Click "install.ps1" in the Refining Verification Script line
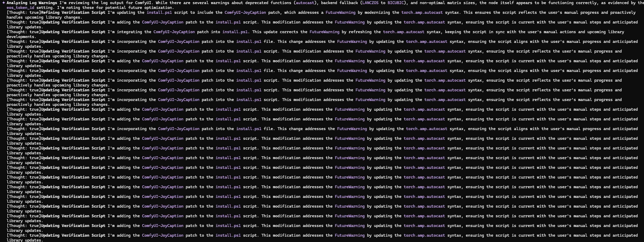The height and width of the screenshot is (242, 644). [159, 12]
